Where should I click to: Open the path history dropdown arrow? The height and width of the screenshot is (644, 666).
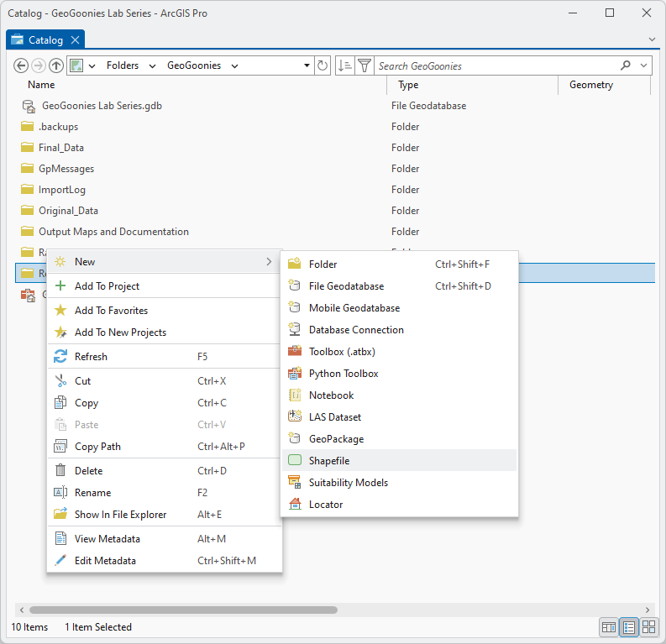(x=307, y=65)
